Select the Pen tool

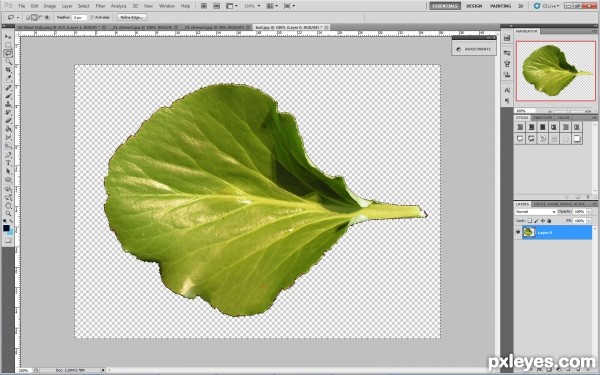tap(8, 155)
